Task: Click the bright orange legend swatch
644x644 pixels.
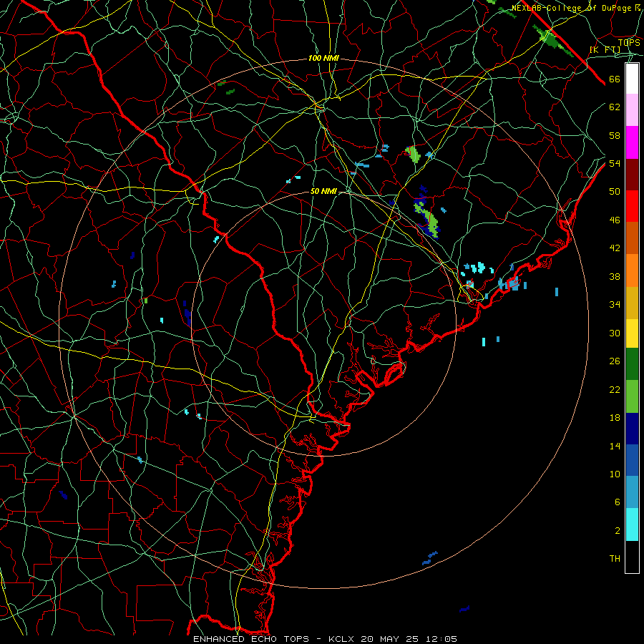Action: (x=632, y=270)
